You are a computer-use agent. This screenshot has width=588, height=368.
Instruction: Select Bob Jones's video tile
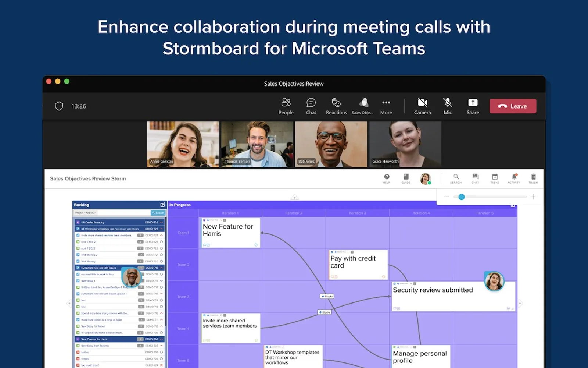[331, 144]
